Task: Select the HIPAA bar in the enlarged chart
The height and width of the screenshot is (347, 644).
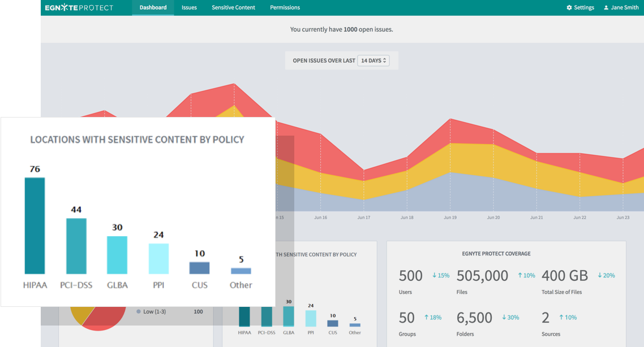Action: pyautogui.click(x=35, y=226)
